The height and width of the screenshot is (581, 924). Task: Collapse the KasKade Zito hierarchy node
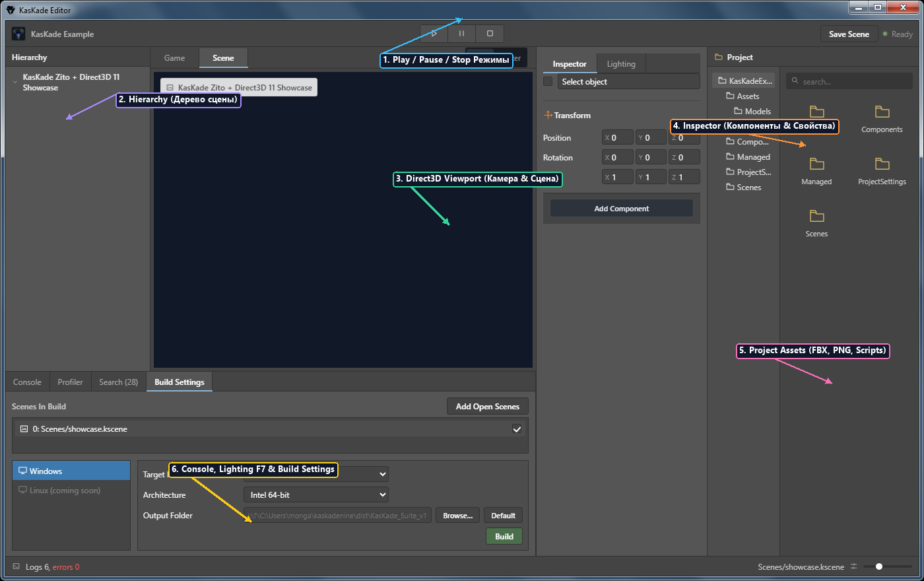pos(15,82)
